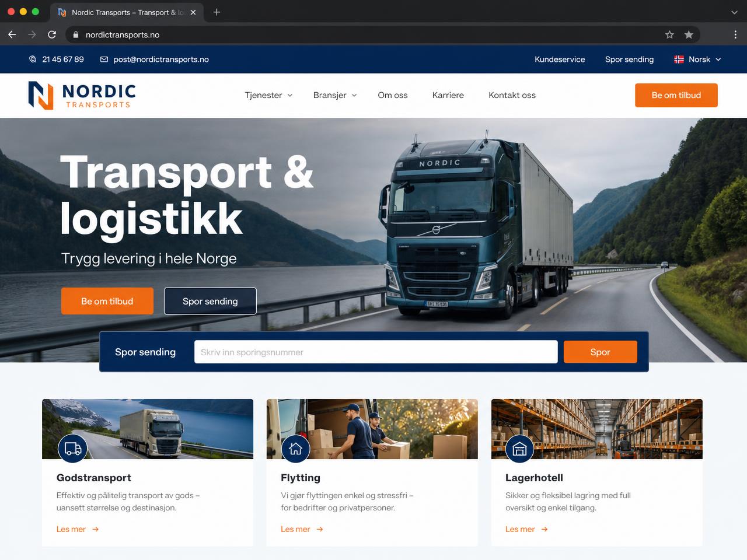
Task: Click the browser forward arrow
Action: click(32, 35)
